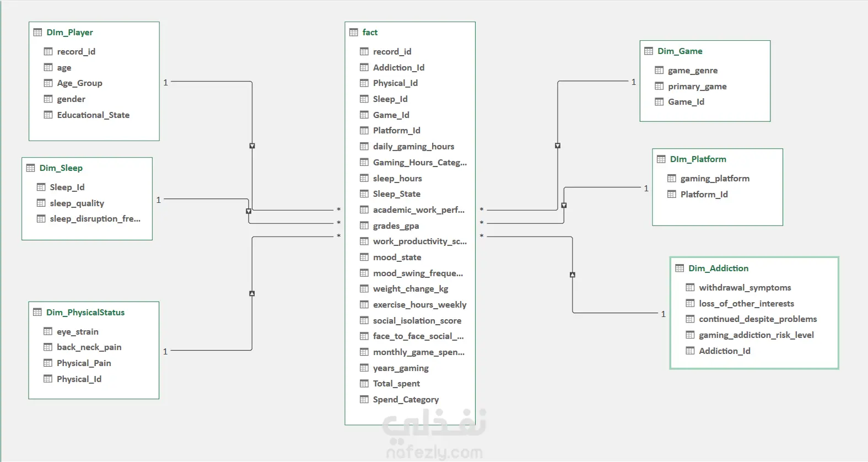Click the column icon next to gaming_platform
Image resolution: width=868 pixels, height=462 pixels.
pos(672,179)
